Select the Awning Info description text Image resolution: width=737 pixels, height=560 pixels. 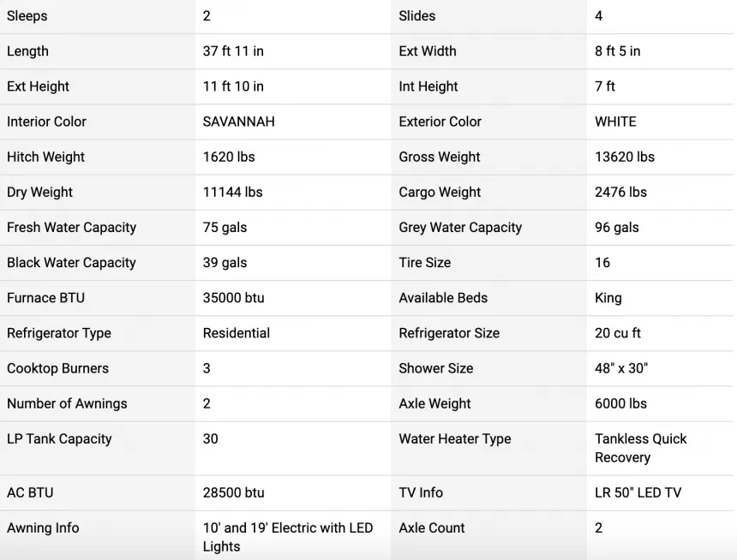click(x=288, y=538)
